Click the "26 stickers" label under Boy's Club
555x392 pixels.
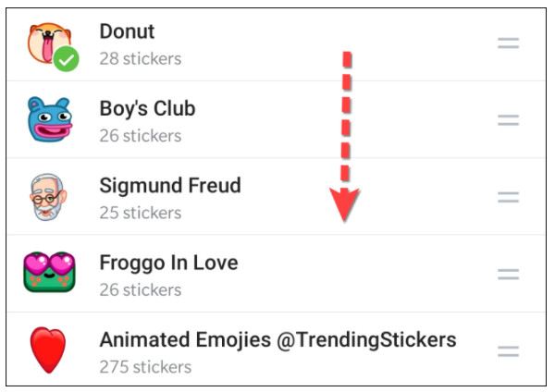(x=140, y=136)
